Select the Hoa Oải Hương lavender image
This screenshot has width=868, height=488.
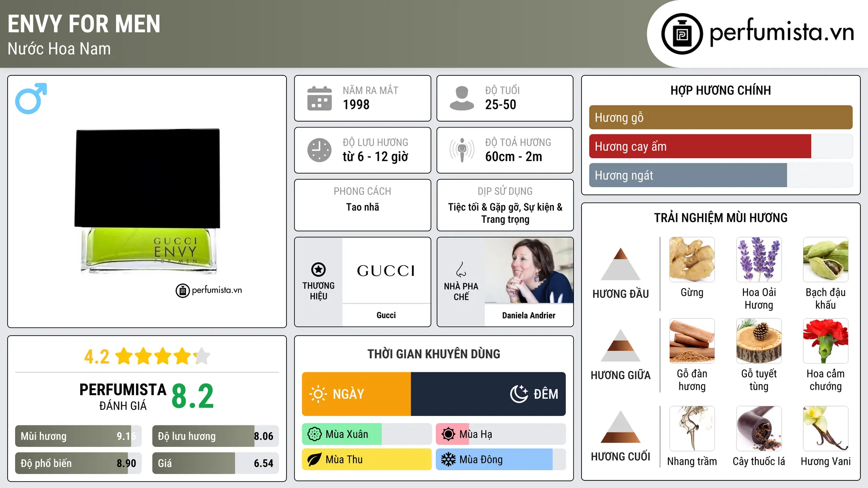[x=759, y=260]
